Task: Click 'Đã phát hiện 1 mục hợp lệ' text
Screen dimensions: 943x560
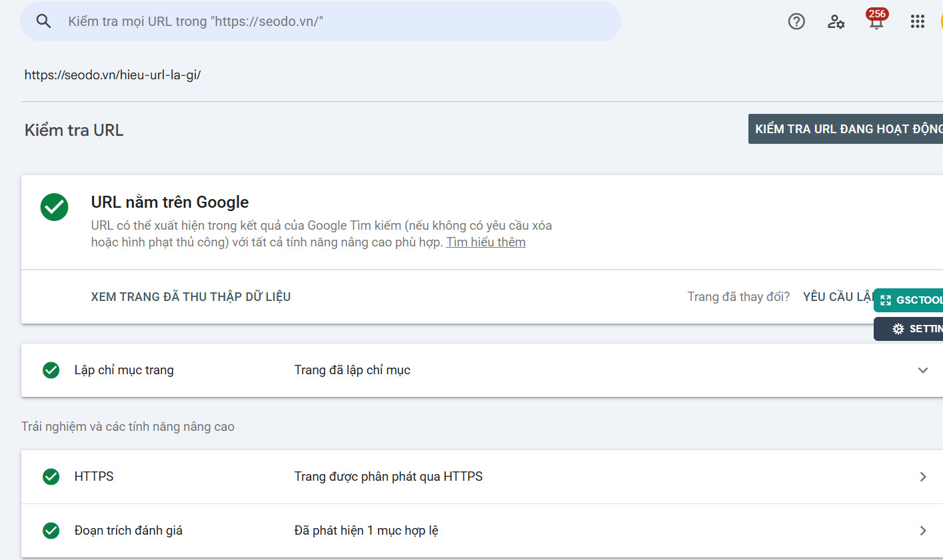Action: tap(367, 531)
